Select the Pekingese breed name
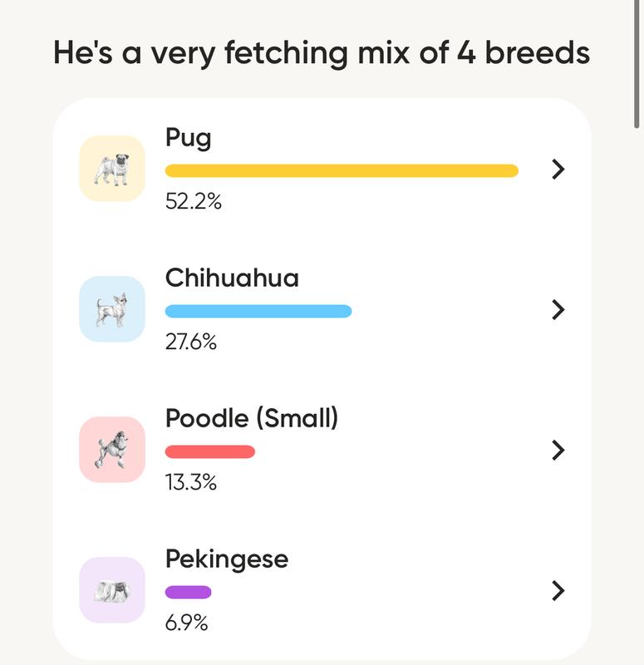The image size is (644, 665). (x=227, y=559)
